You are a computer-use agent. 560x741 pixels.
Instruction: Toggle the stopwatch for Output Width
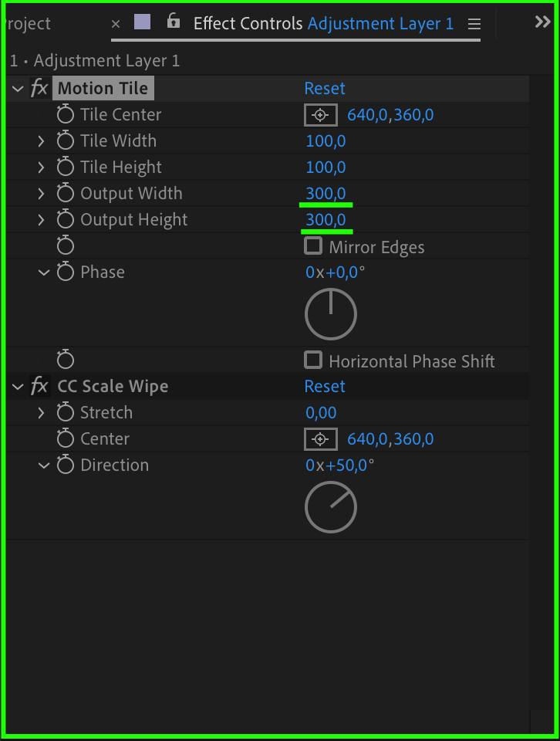coord(66,194)
